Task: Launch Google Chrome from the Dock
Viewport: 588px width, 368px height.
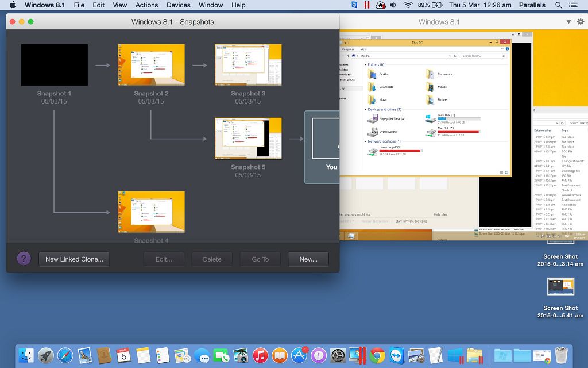Action: click(x=377, y=355)
